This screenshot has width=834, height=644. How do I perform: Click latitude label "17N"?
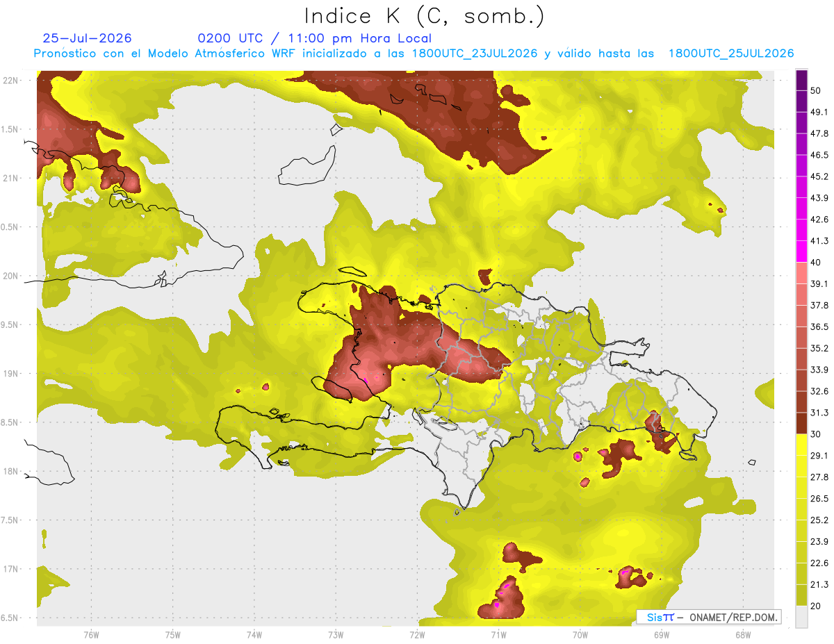pos(11,569)
